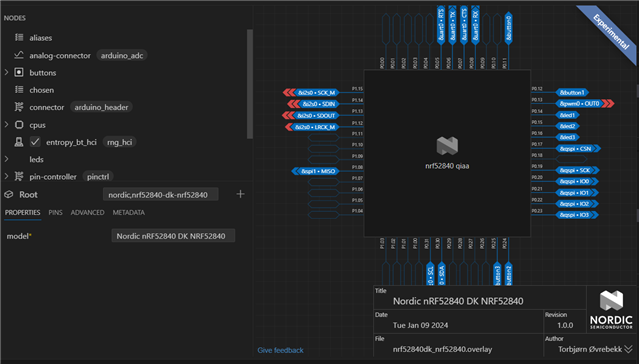Image resolution: width=639 pixels, height=364 pixels.
Task: Click the Give feedback link
Action: pyautogui.click(x=280, y=350)
